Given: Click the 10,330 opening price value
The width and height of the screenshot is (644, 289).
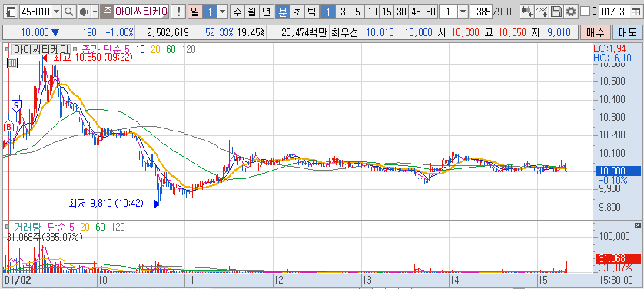Looking at the screenshot, I should 466,32.
